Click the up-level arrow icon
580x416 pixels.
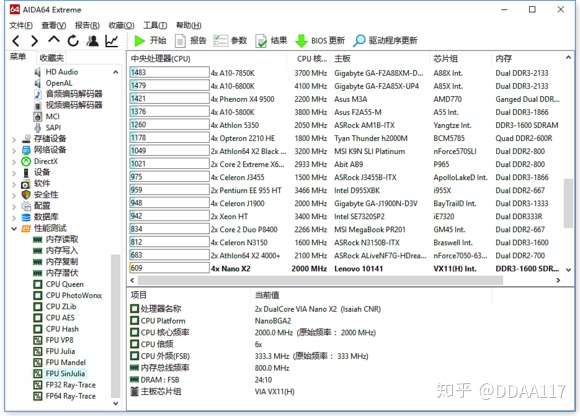54,39
